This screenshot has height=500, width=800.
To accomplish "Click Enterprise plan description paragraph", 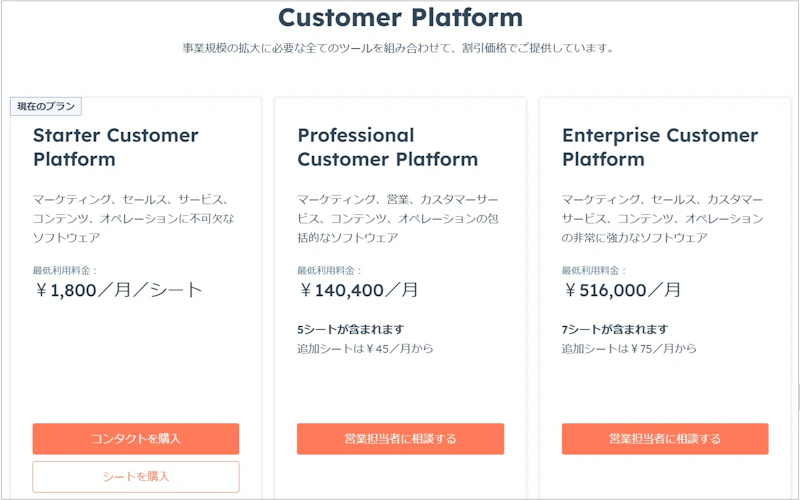I will coord(663,218).
